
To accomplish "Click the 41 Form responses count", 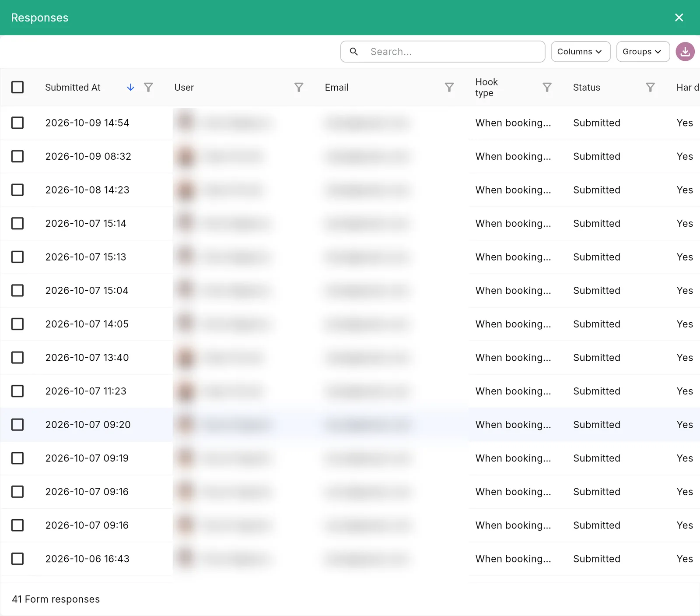I will coord(56,599).
